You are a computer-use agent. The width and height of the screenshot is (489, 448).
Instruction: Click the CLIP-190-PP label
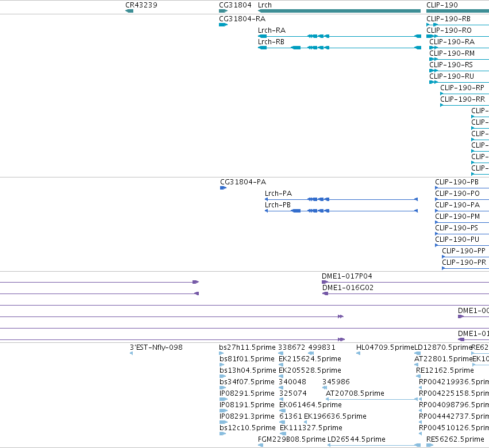click(x=464, y=251)
